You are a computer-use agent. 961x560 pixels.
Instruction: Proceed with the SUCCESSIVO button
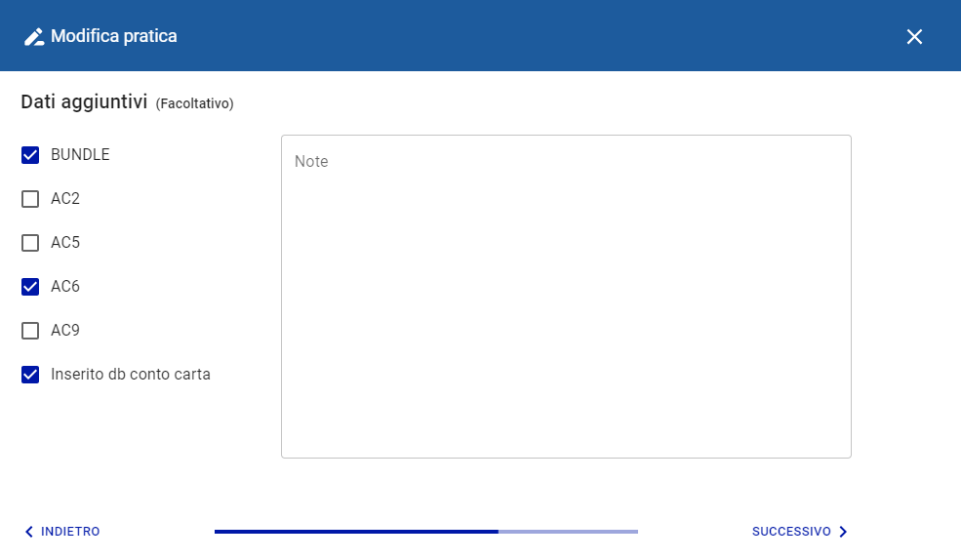pos(791,532)
